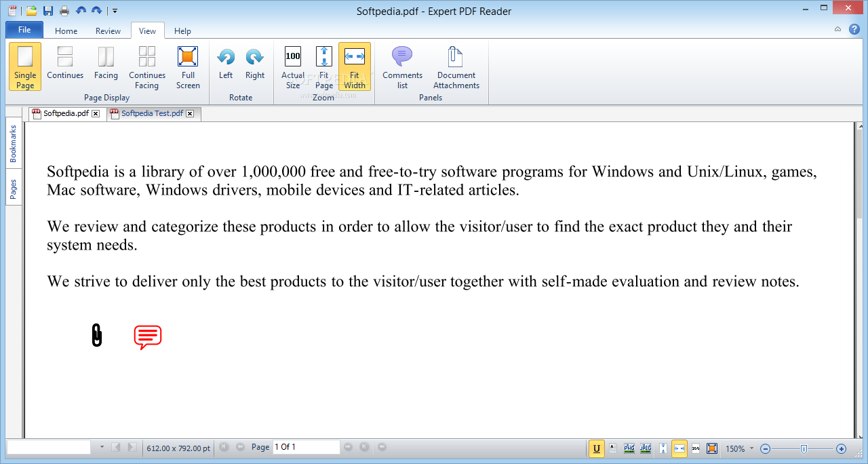Viewport: 868px width, 464px height.
Task: Switch to Softpedia Test.pdf document tab
Action: tap(152, 113)
